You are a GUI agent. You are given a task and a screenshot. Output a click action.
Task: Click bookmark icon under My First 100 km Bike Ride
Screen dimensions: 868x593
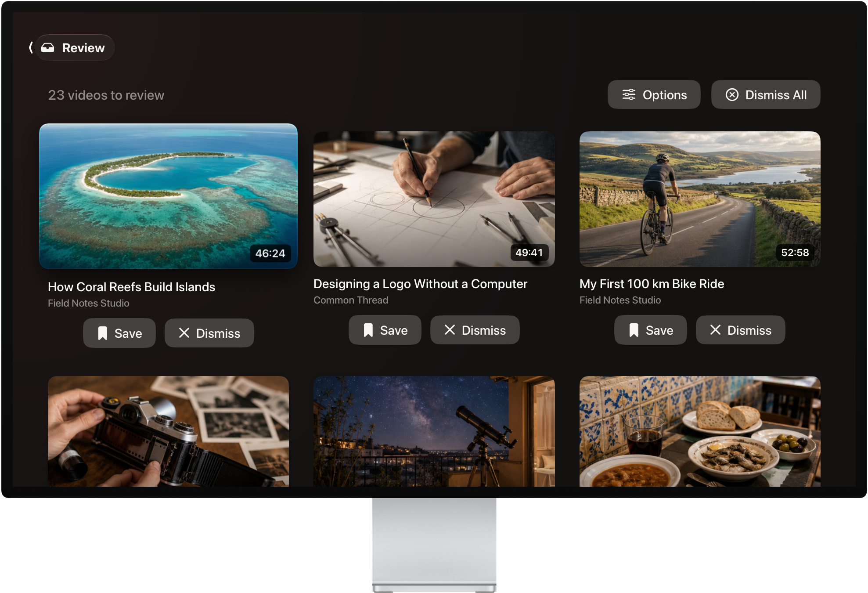(634, 330)
